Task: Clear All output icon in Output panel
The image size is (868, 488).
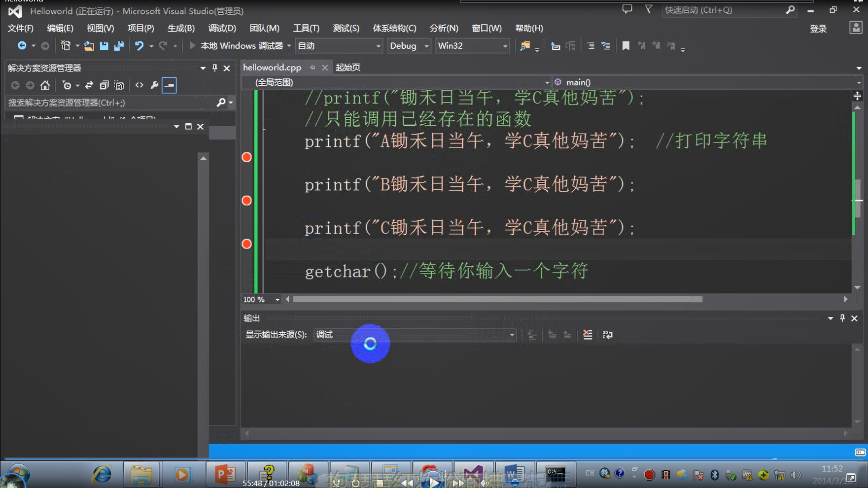Action: [x=588, y=335]
